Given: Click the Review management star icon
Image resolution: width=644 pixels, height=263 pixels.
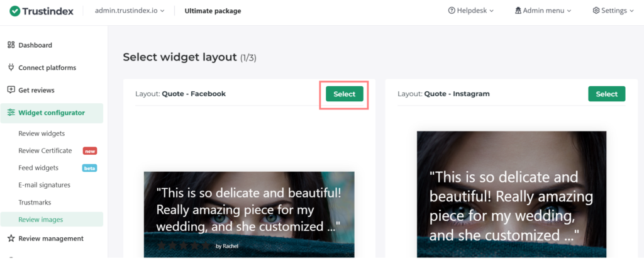Looking at the screenshot, I should pyautogui.click(x=11, y=238).
